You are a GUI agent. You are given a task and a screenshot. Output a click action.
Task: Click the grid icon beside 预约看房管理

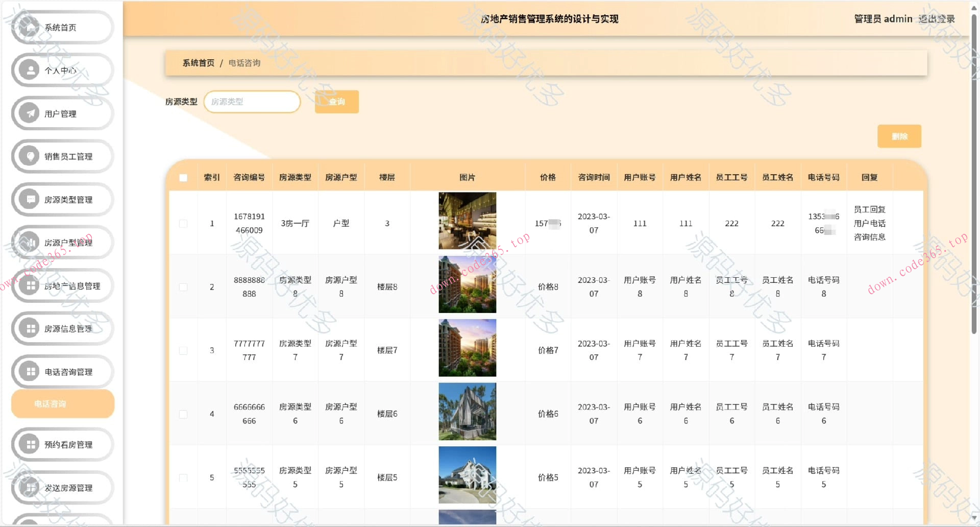tap(29, 444)
